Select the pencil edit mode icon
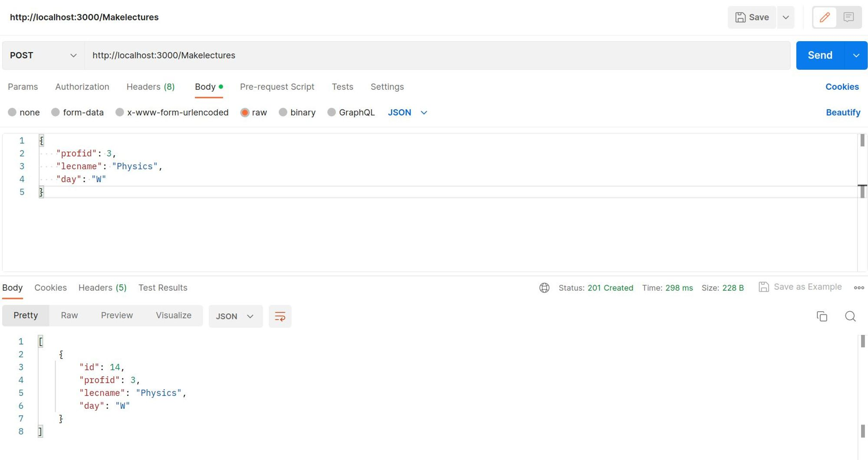Screen dimensions: 868x460 coord(825,17)
